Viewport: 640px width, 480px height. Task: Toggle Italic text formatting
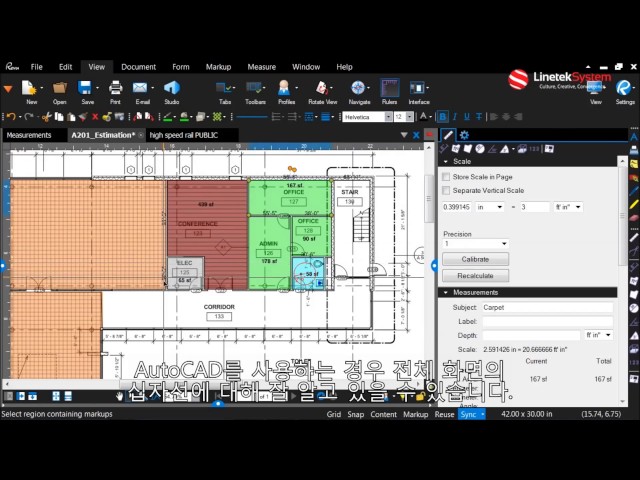coord(455,117)
